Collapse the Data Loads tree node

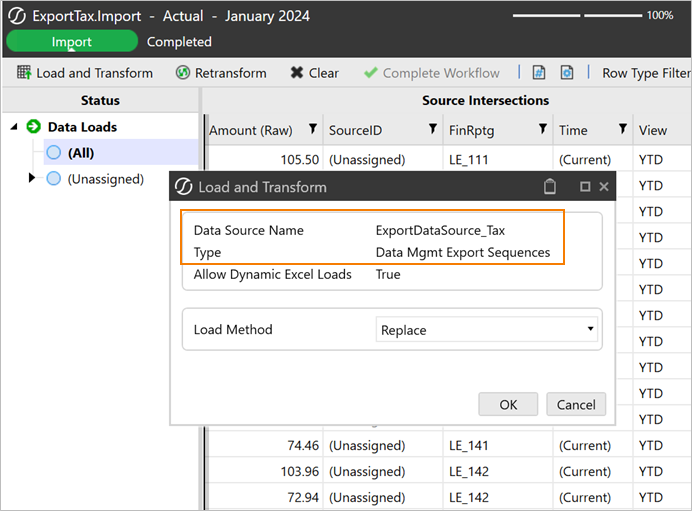(14, 127)
